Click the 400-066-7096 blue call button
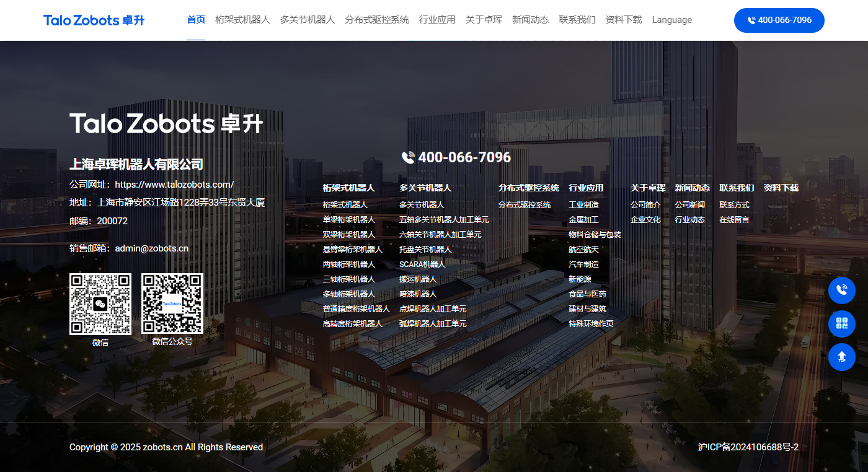868x472 pixels. (779, 20)
